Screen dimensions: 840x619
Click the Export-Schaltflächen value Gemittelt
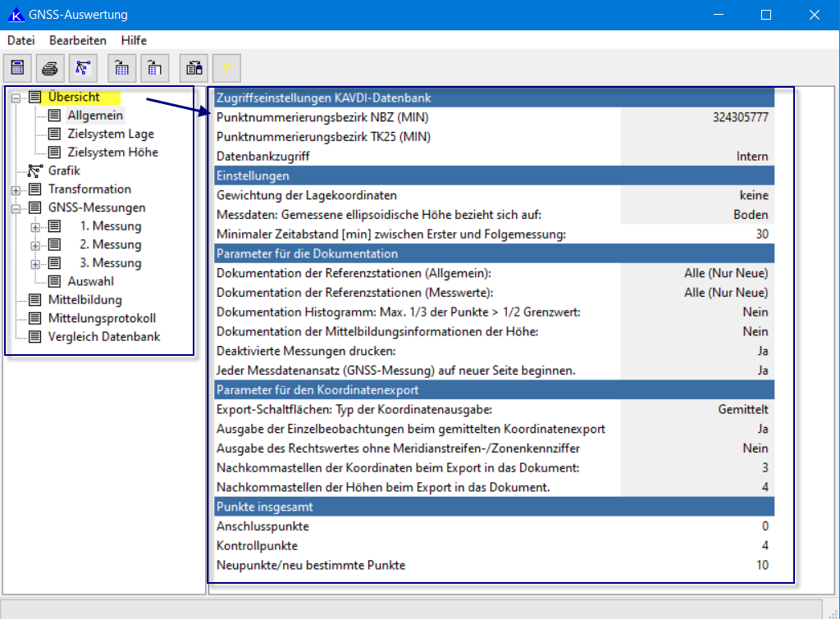click(x=743, y=410)
